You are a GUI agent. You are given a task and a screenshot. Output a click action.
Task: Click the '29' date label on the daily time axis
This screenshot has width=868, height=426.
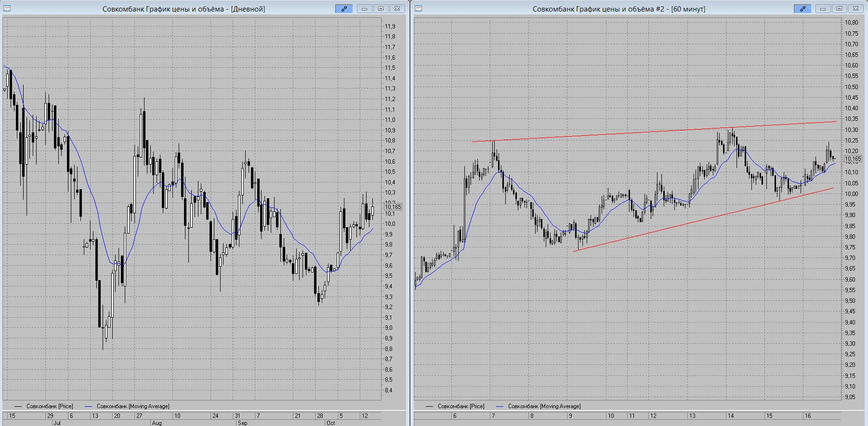pyautogui.click(x=50, y=416)
